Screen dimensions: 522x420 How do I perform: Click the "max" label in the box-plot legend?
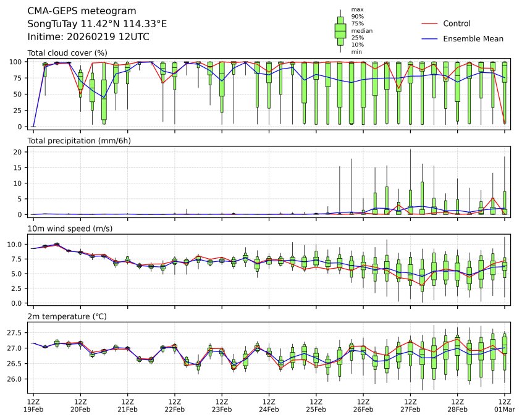pyautogui.click(x=356, y=9)
